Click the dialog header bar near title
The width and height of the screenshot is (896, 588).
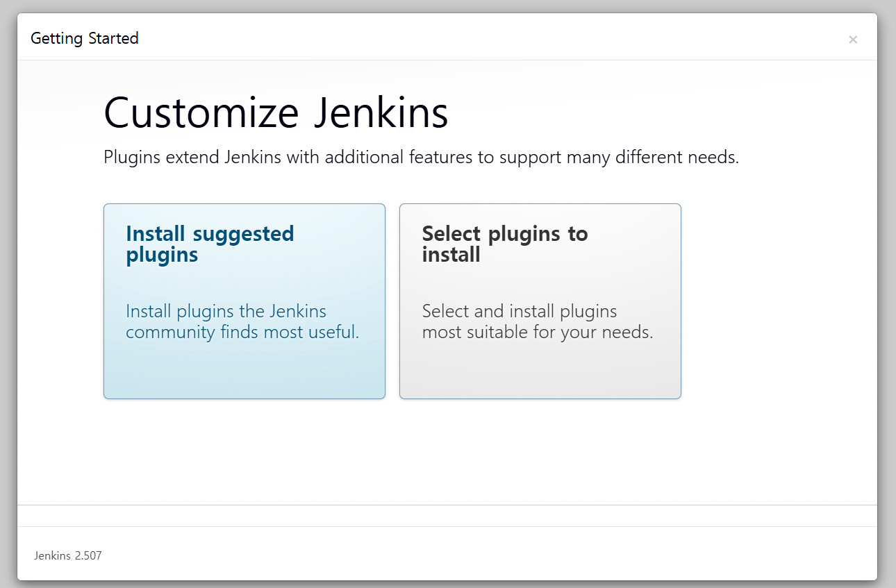[486, 37]
